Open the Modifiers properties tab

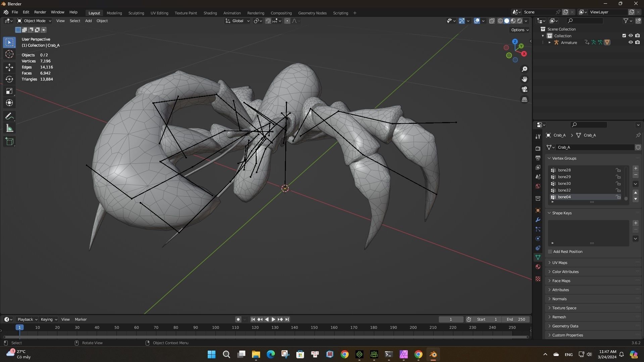(538, 220)
